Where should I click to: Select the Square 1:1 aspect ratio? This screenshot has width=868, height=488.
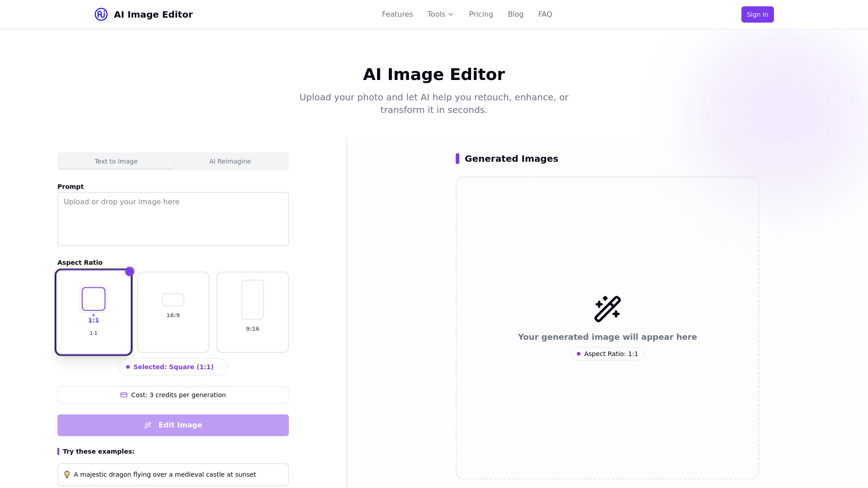tap(93, 312)
